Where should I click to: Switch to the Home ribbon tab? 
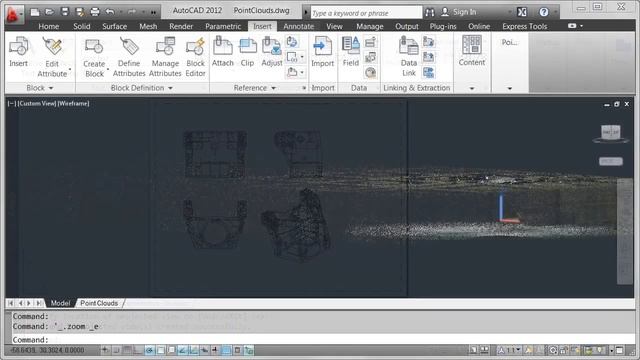[49, 26]
